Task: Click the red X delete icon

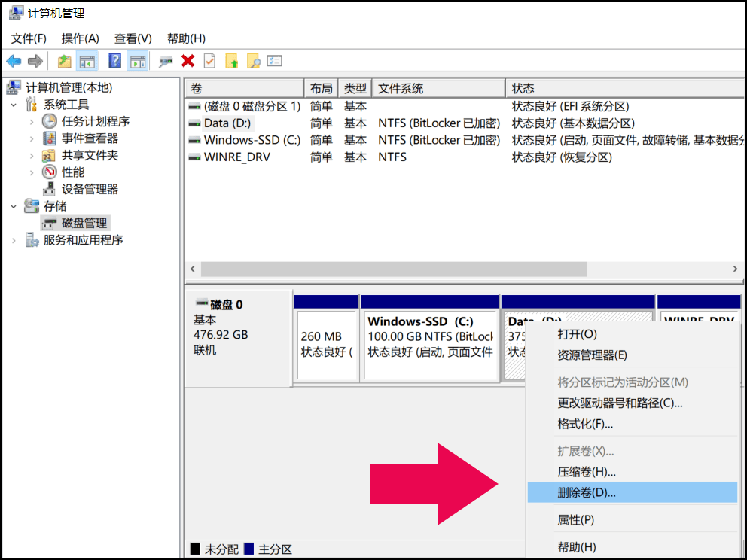Action: point(188,62)
